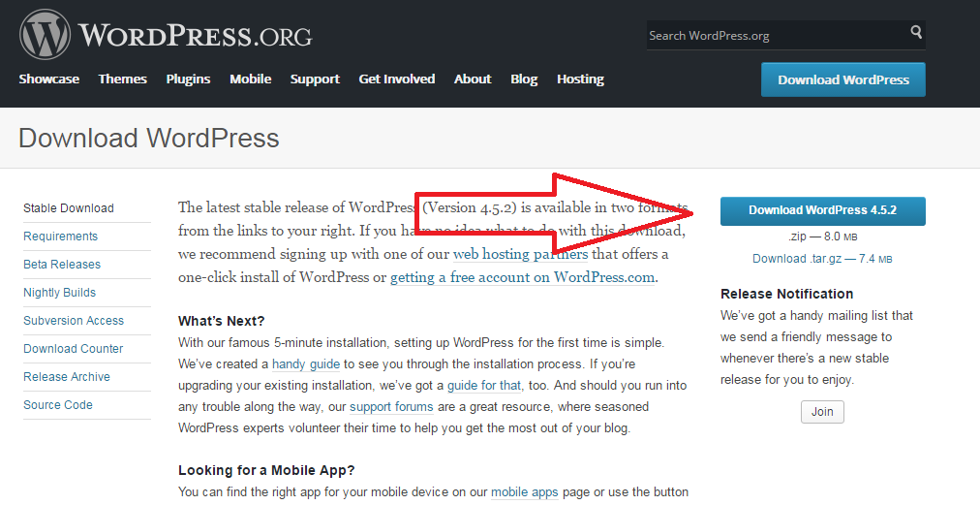Open the handy guide link
Viewport: 980px width, 505px height.
[x=306, y=364]
